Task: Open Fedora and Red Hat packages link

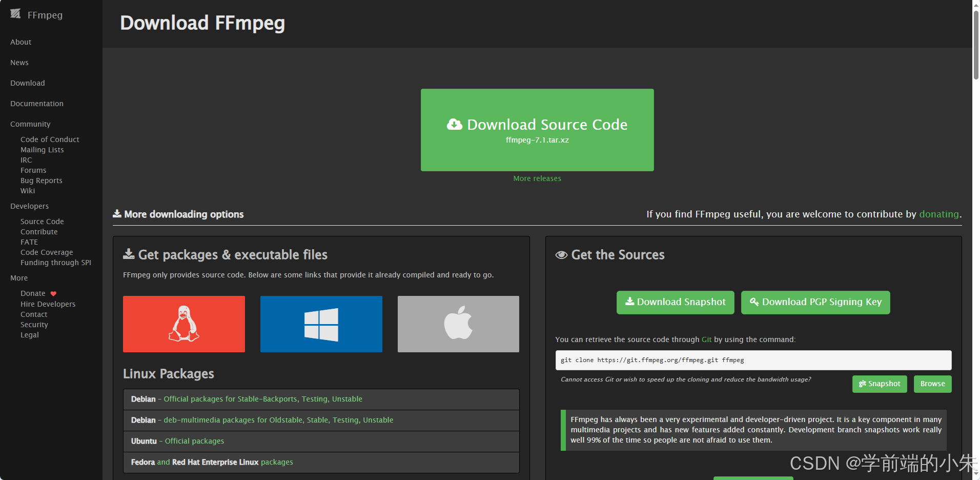Action: [x=321, y=462]
